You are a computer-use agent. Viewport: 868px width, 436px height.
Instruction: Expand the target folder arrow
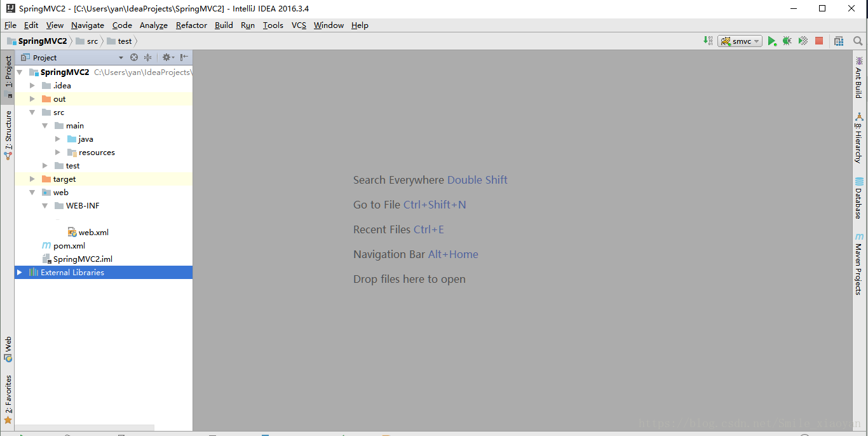pos(32,179)
